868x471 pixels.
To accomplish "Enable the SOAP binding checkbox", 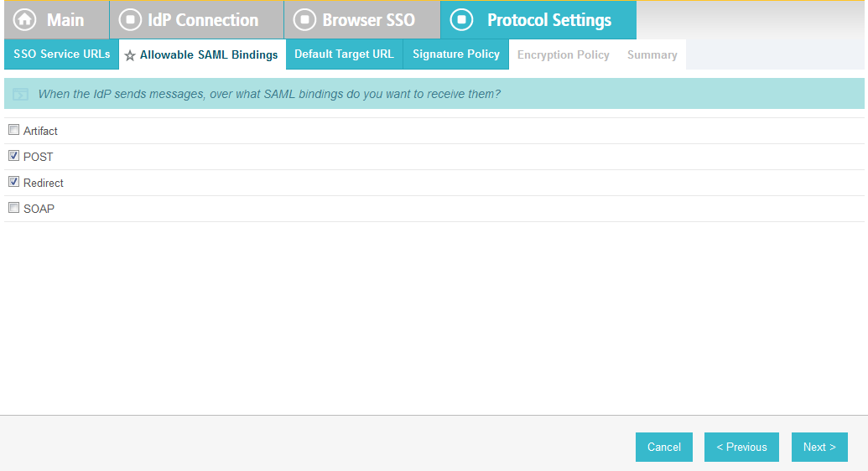I will [x=14, y=208].
